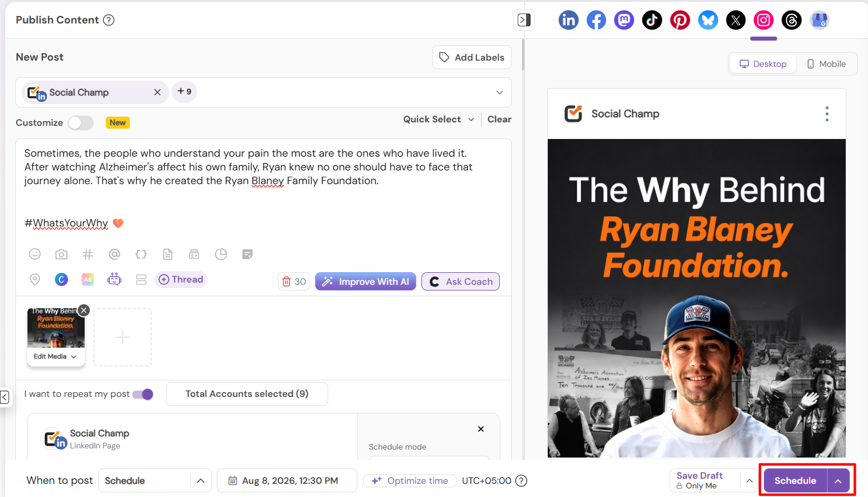868x497 pixels.
Task: Switch preview to TikTok
Action: point(652,20)
